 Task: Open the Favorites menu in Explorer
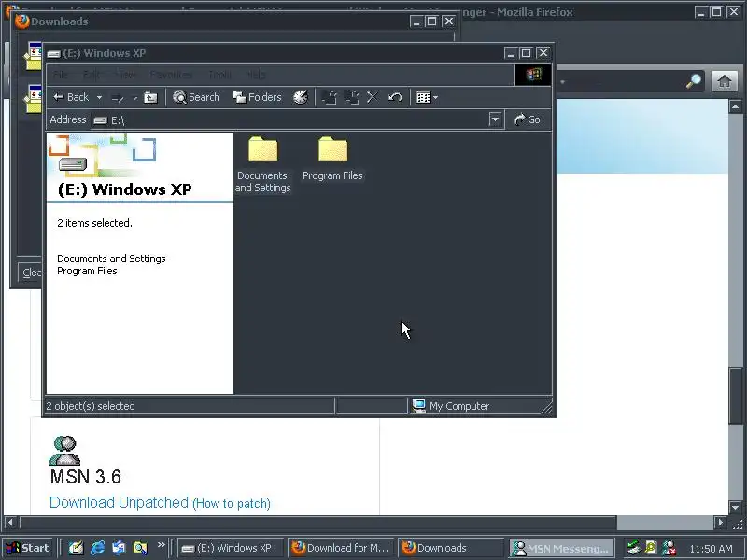[171, 75]
